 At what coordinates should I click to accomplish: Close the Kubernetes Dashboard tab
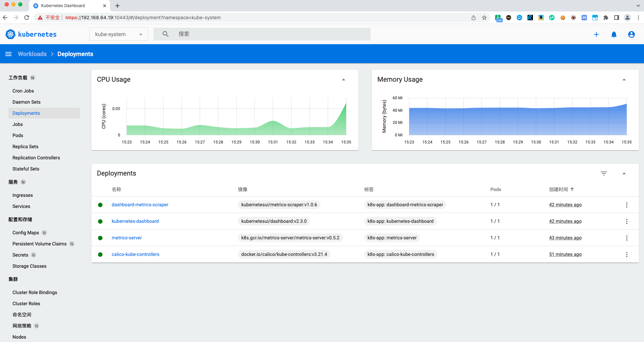[x=105, y=6]
